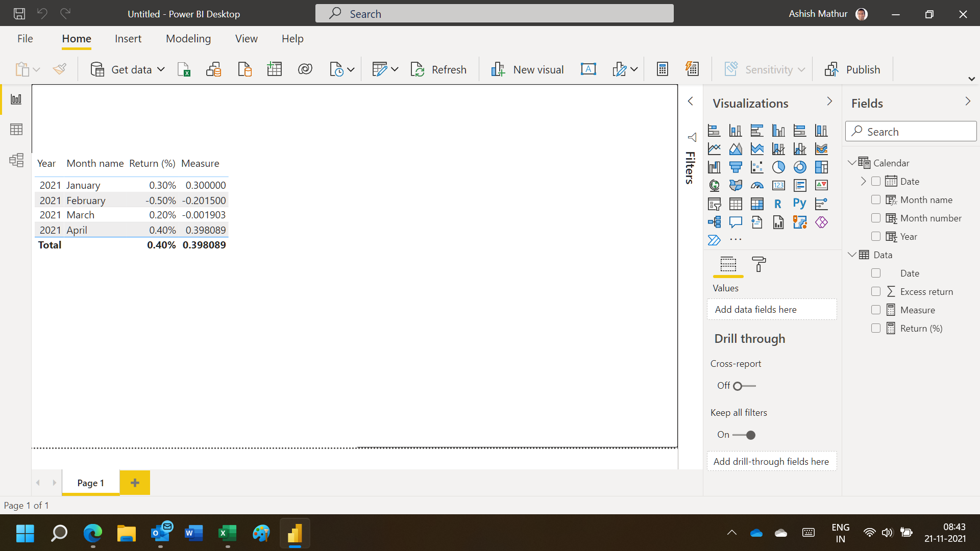Open the Get data dropdown arrow
Screen dimensions: 980x551
(x=161, y=69)
